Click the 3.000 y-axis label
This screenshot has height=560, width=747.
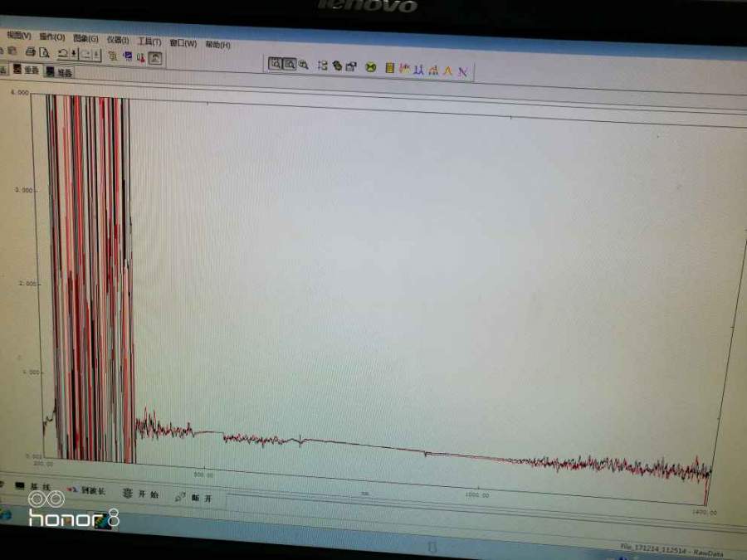(x=24, y=190)
